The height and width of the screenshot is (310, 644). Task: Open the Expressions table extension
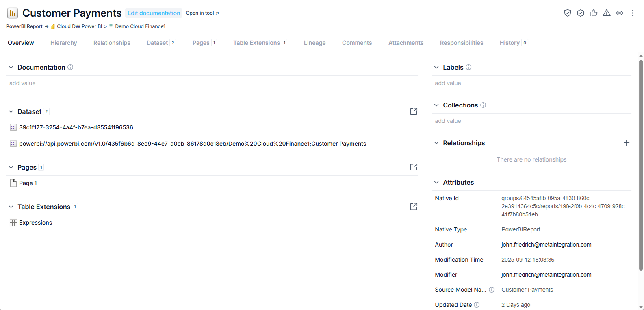pos(36,223)
